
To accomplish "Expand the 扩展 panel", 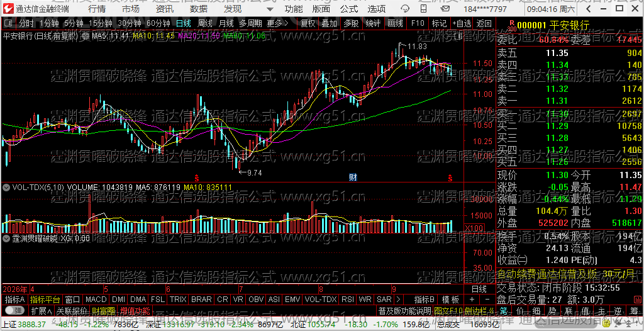I will 42,310.
